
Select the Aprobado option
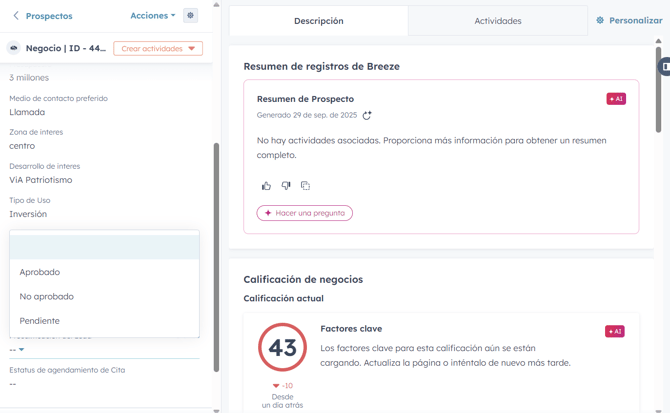point(40,272)
